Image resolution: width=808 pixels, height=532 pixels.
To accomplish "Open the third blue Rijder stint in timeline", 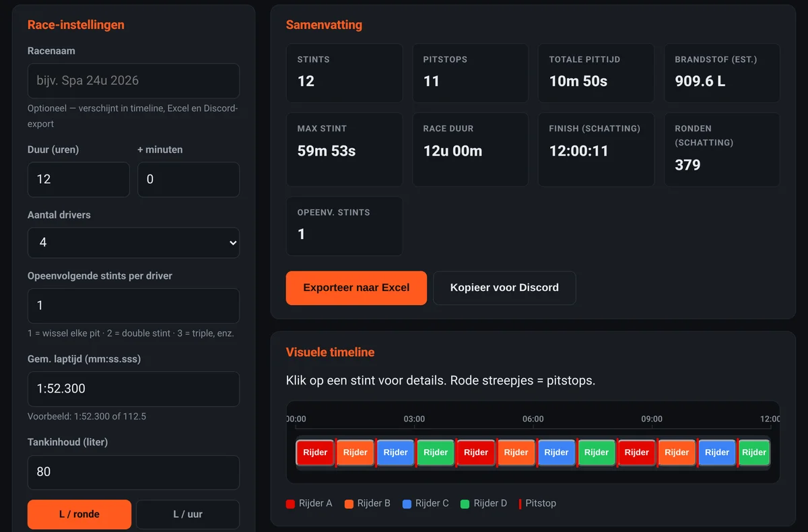I will [x=717, y=453].
